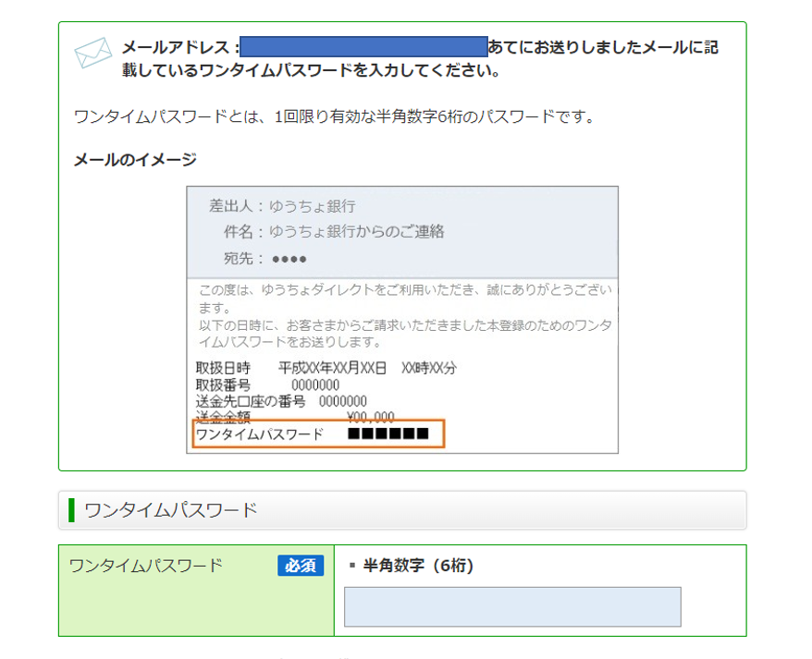Image resolution: width=812 pixels, height=659 pixels.
Task: Click the blue 必須 required badge
Action: pyautogui.click(x=301, y=566)
